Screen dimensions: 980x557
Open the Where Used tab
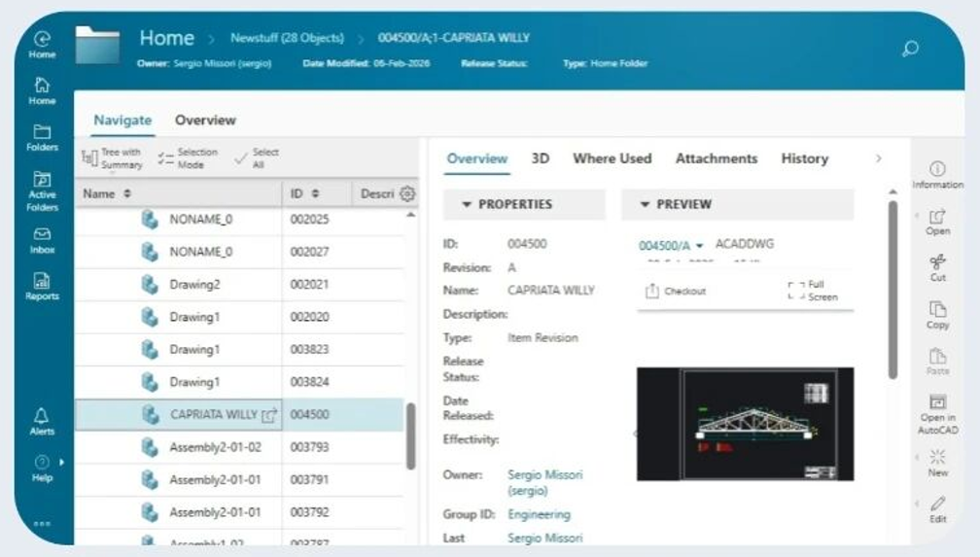[x=612, y=158]
